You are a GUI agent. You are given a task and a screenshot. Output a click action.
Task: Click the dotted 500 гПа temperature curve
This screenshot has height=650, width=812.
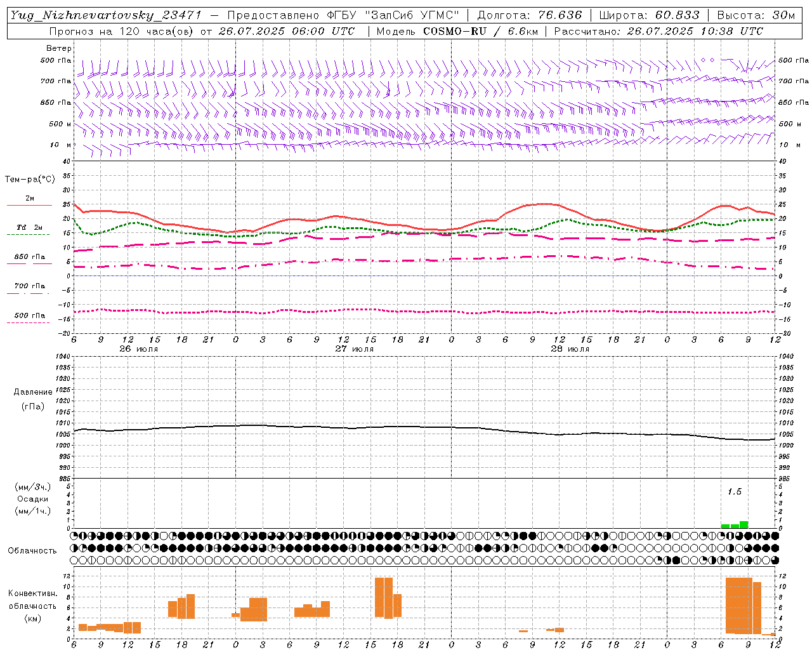pyautogui.click(x=424, y=311)
